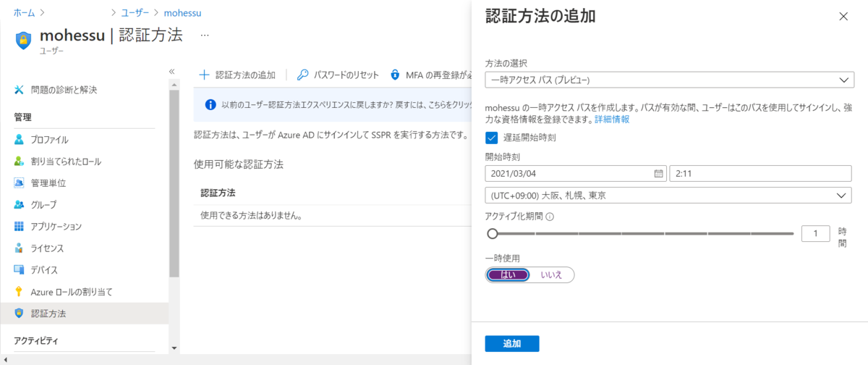Select はい for 一時使用
The image size is (868, 365).
tap(509, 274)
